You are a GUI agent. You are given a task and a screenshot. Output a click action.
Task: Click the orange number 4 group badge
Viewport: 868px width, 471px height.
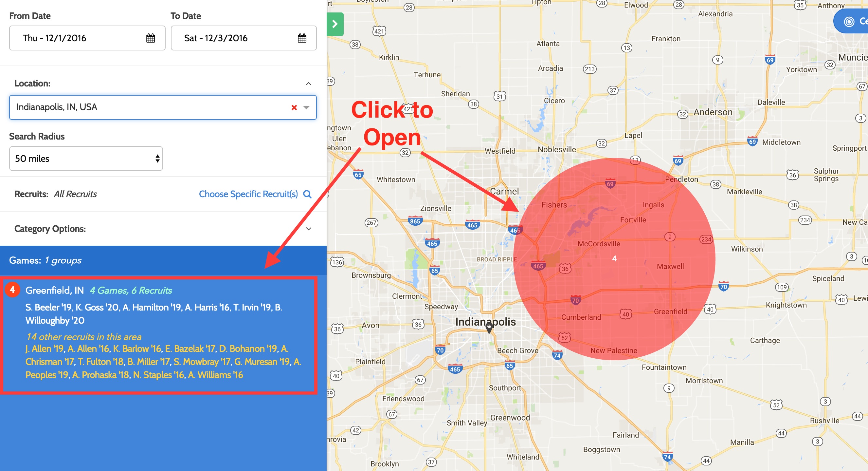tap(12, 290)
